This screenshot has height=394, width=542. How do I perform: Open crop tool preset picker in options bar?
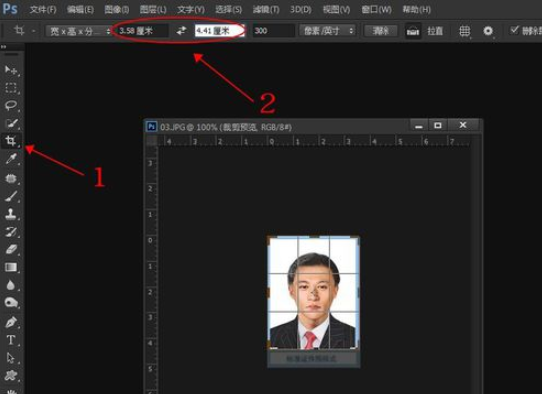24,31
